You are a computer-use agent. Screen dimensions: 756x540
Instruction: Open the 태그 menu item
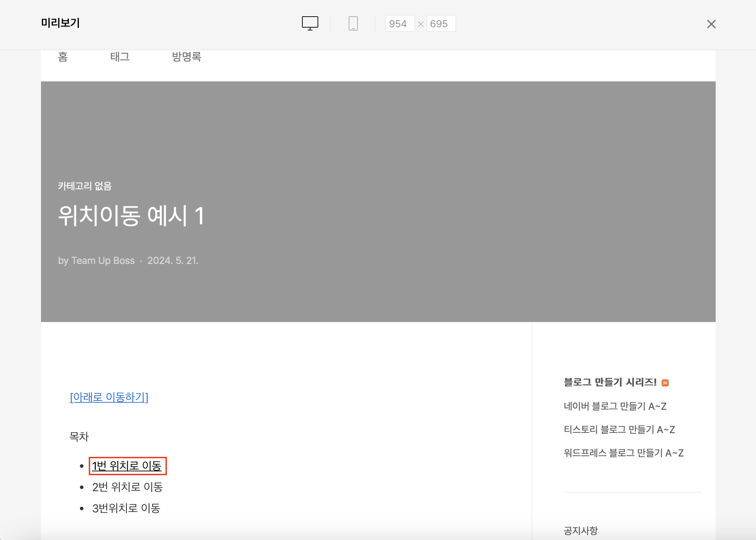pyautogui.click(x=120, y=57)
